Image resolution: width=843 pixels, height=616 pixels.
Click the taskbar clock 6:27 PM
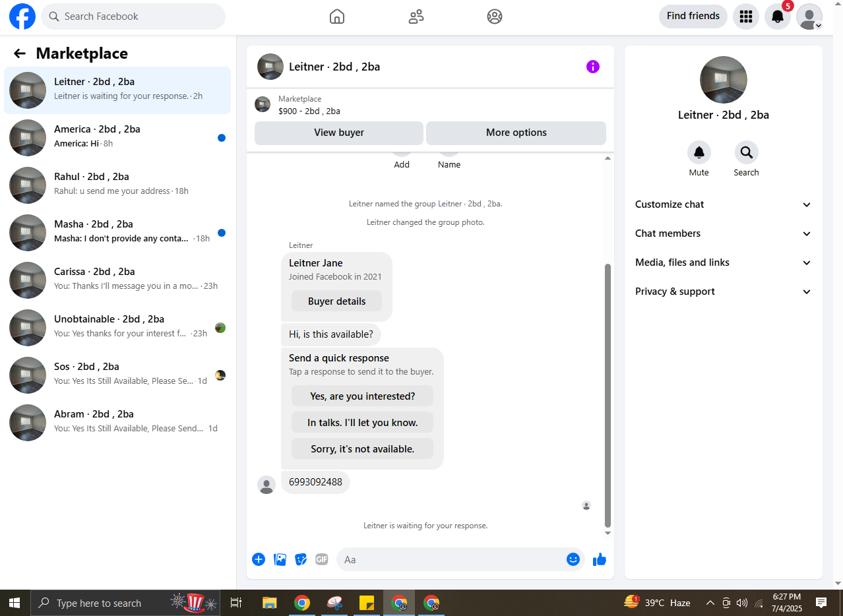[x=786, y=603]
